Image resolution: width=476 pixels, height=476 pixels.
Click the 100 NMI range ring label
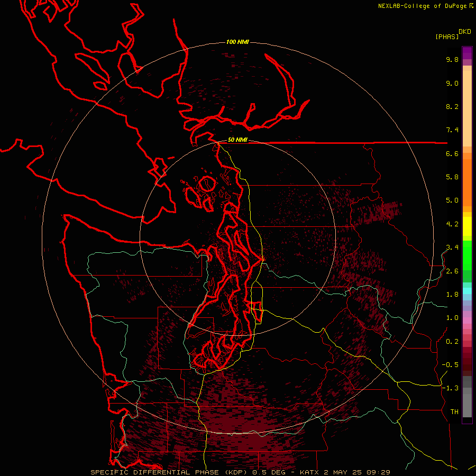point(237,42)
